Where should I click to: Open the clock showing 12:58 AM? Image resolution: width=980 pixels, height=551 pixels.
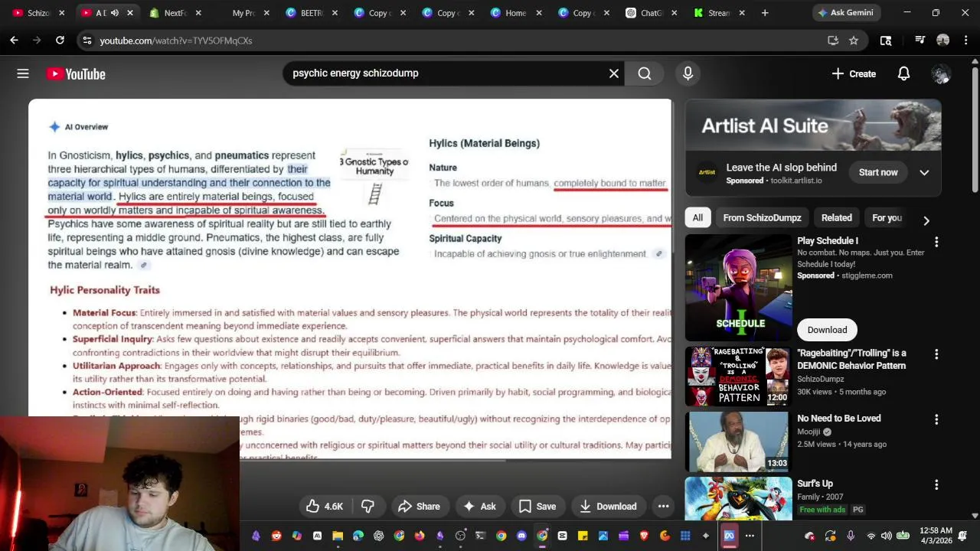coord(936,536)
